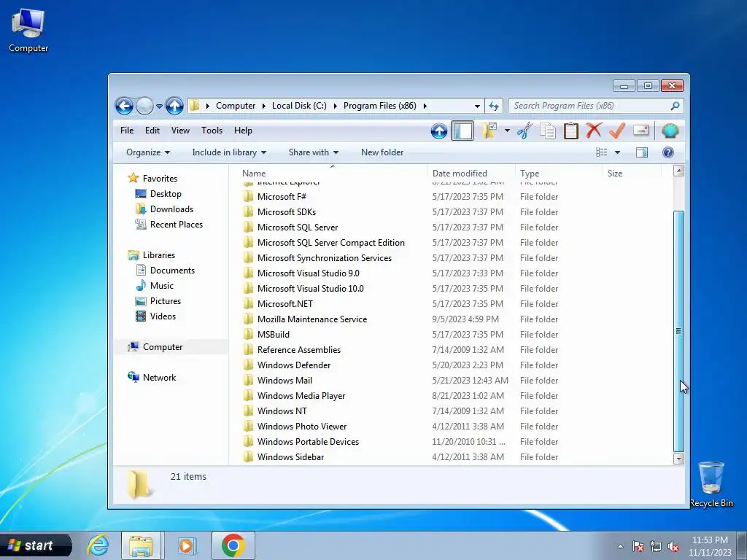Select Music library
This screenshot has height=560, width=747.
[x=161, y=286]
